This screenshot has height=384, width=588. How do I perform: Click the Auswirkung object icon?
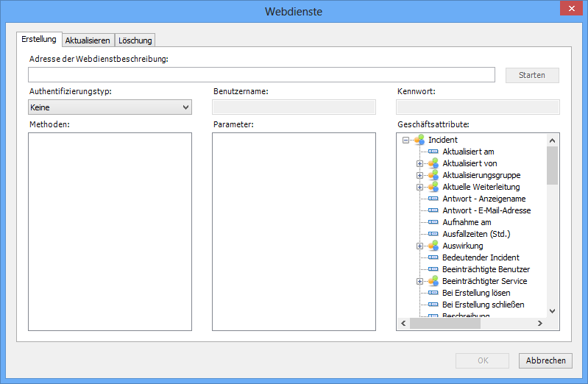(433, 246)
